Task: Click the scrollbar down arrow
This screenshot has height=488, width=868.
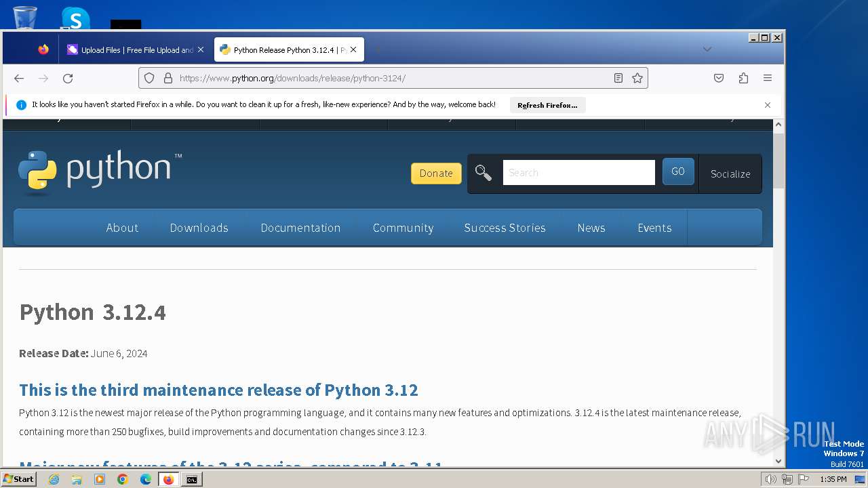Action: (778, 461)
